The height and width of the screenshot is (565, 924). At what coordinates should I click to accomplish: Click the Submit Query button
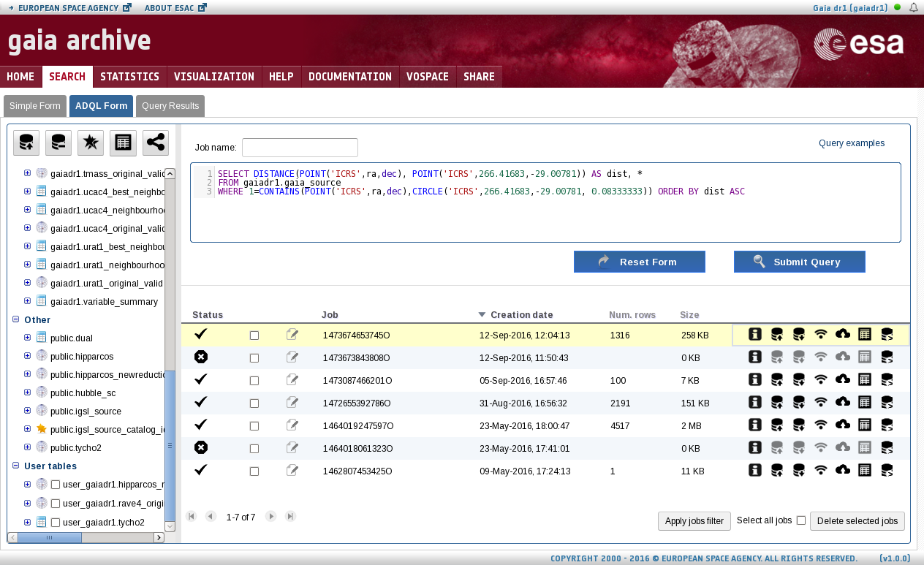pyautogui.click(x=800, y=262)
